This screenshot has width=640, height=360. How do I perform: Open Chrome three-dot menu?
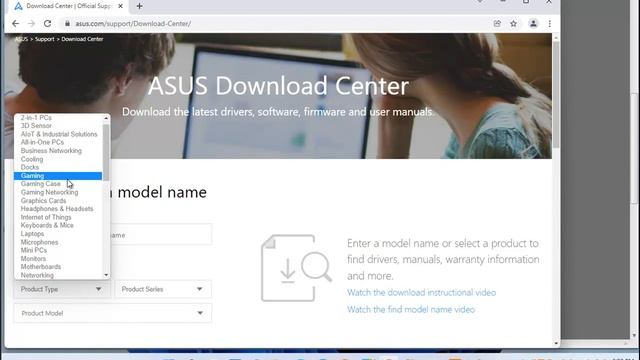[x=550, y=24]
